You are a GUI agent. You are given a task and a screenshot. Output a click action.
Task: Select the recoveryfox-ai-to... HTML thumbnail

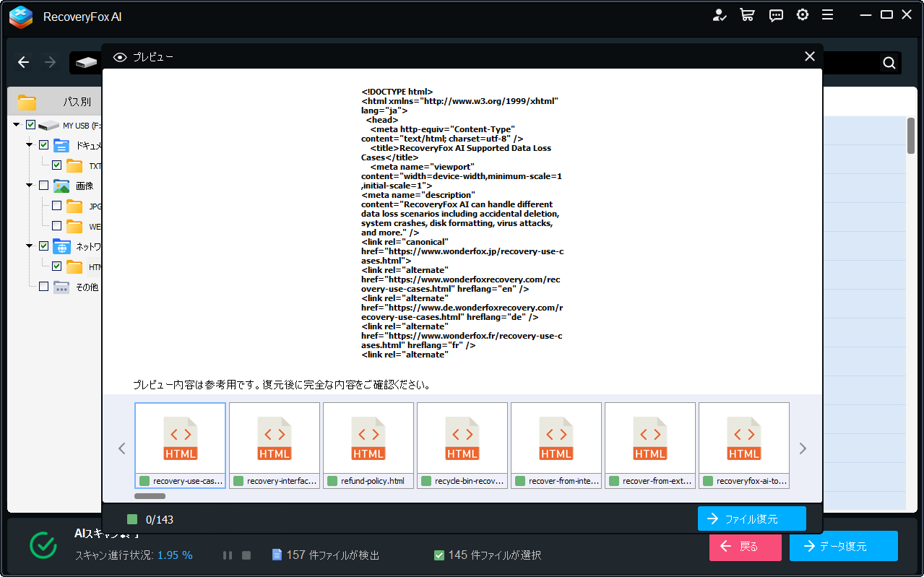point(744,446)
